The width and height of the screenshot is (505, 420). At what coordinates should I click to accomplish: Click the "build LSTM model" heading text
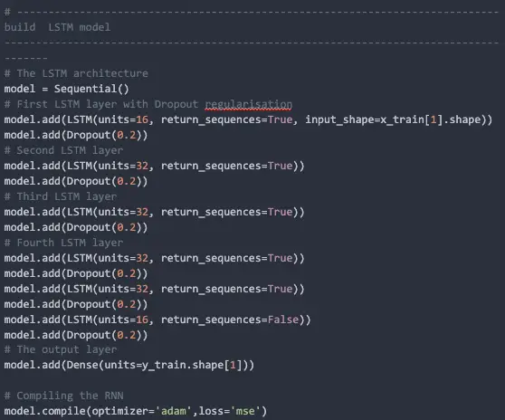[57, 27]
